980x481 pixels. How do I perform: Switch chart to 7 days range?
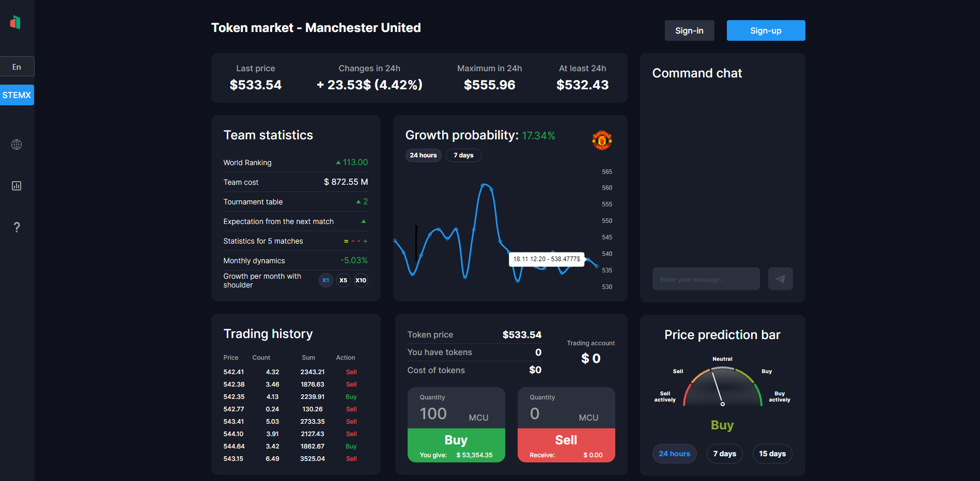tap(463, 155)
